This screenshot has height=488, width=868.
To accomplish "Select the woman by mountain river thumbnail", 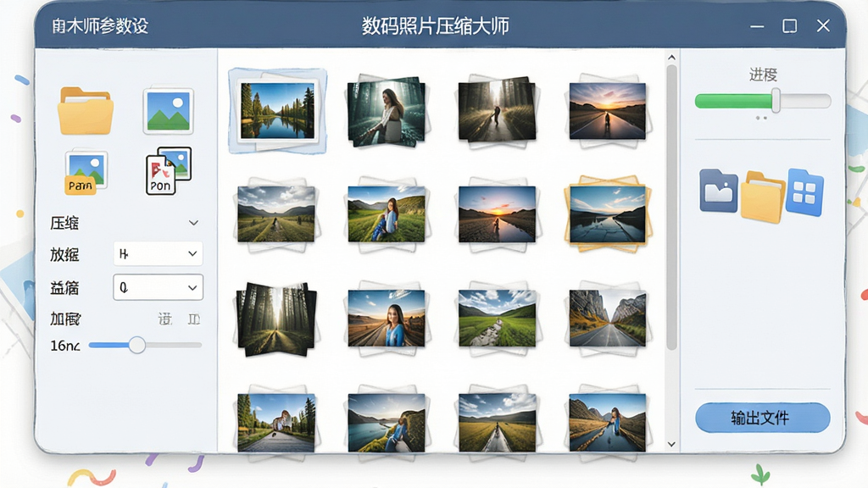I will (607, 422).
